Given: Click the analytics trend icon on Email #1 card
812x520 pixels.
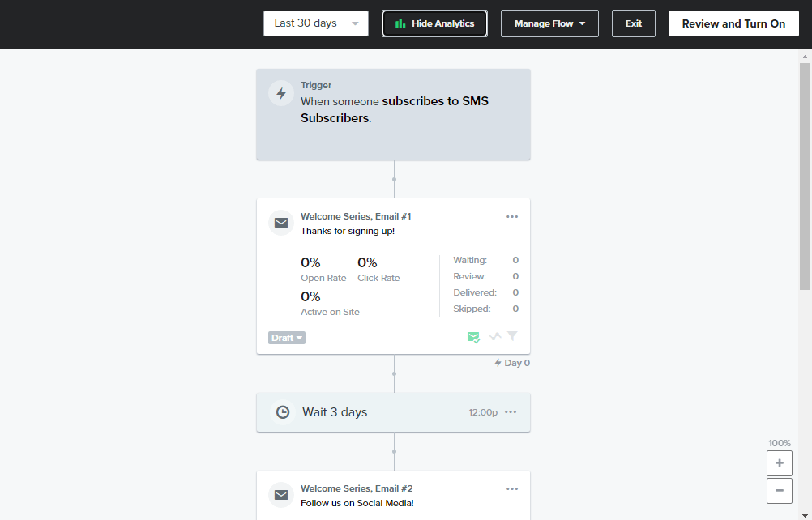Looking at the screenshot, I should (x=494, y=337).
